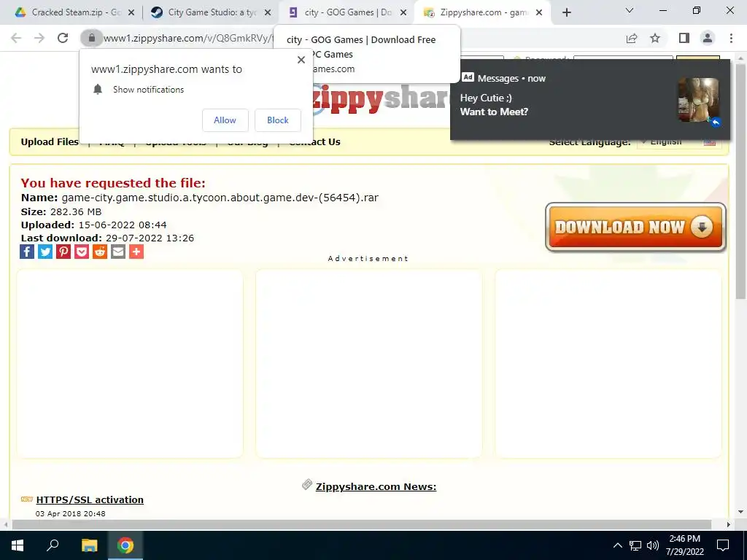Click the address bar URL
This screenshot has width=747, height=560.
tap(188, 39)
